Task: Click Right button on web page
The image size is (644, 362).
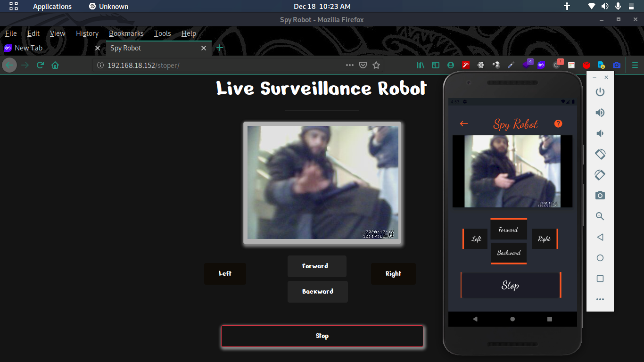Action: 393,274
